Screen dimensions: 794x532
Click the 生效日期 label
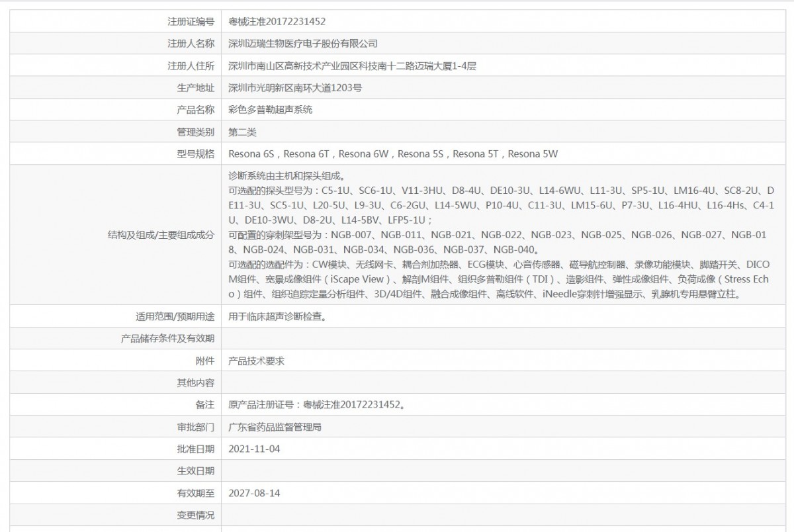coord(196,470)
